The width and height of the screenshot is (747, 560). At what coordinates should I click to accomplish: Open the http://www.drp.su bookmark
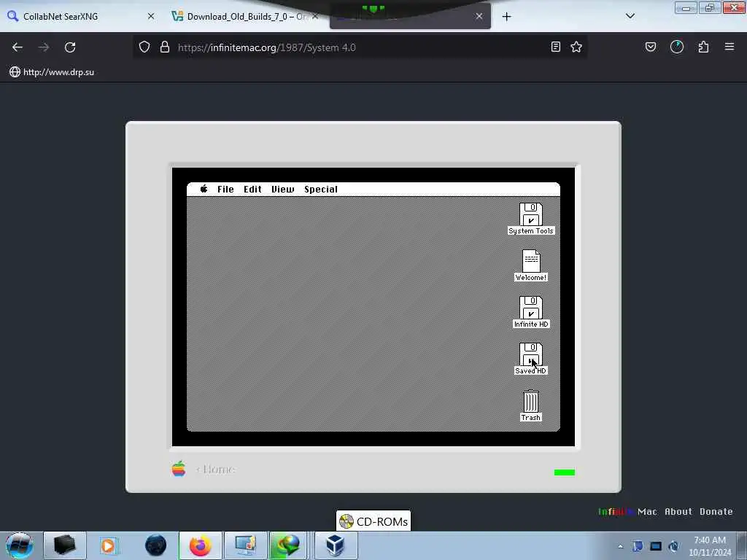[x=52, y=72]
